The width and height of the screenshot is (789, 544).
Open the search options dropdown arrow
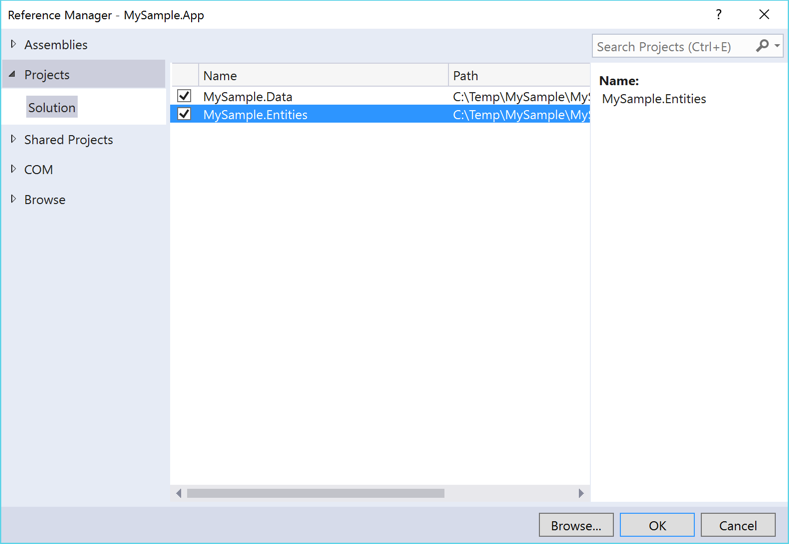click(777, 46)
